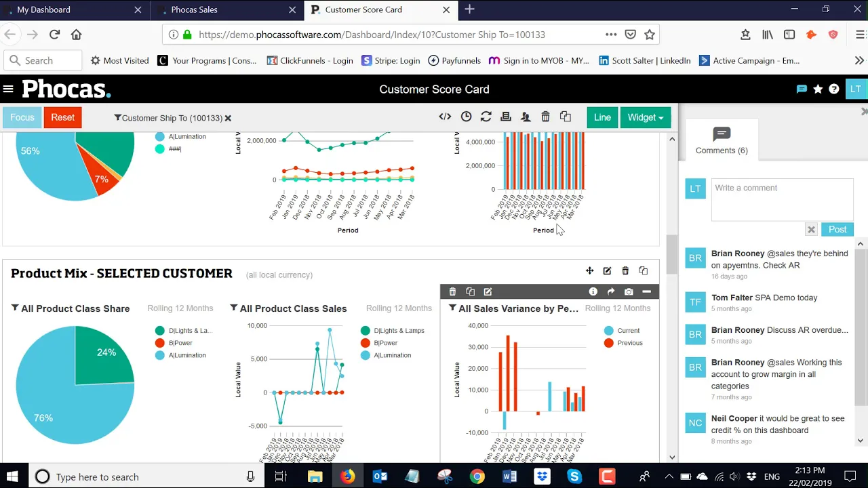Click the info icon on the dark widget toolbar
This screenshot has height=488, width=868.
tap(593, 291)
